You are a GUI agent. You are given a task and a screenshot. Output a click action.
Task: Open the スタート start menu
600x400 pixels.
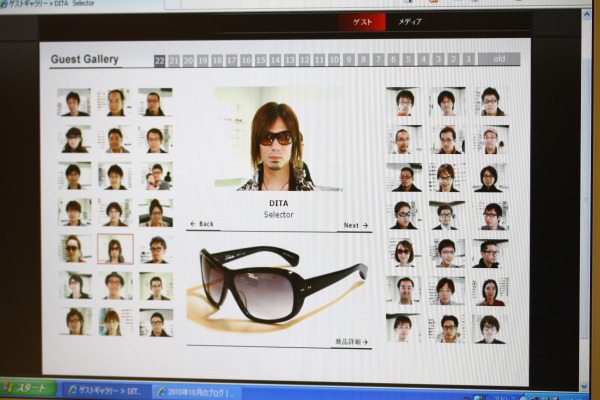click(28, 388)
